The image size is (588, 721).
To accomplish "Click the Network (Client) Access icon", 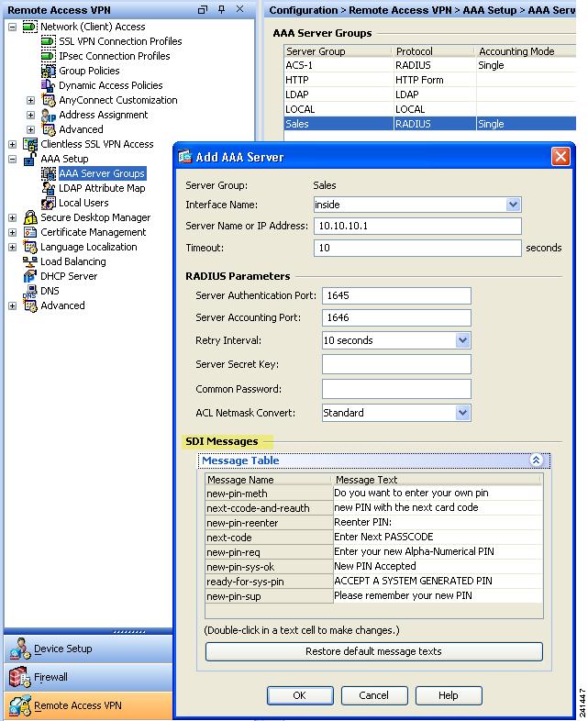I will (x=30, y=27).
